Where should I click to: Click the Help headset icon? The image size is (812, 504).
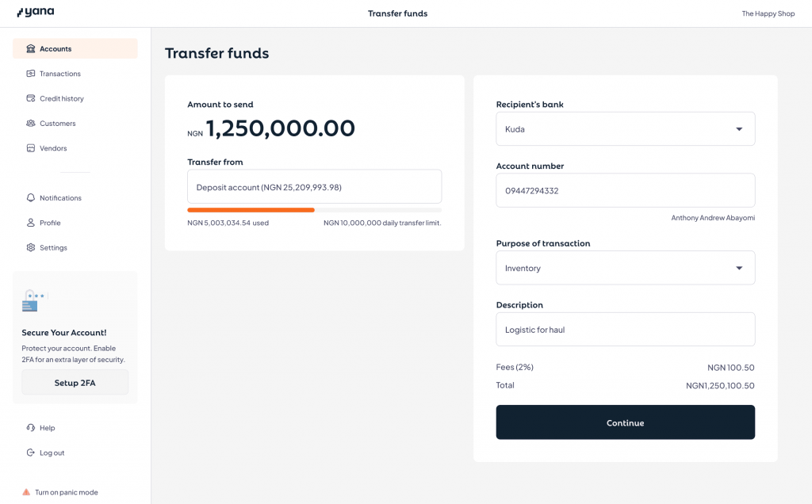point(31,427)
